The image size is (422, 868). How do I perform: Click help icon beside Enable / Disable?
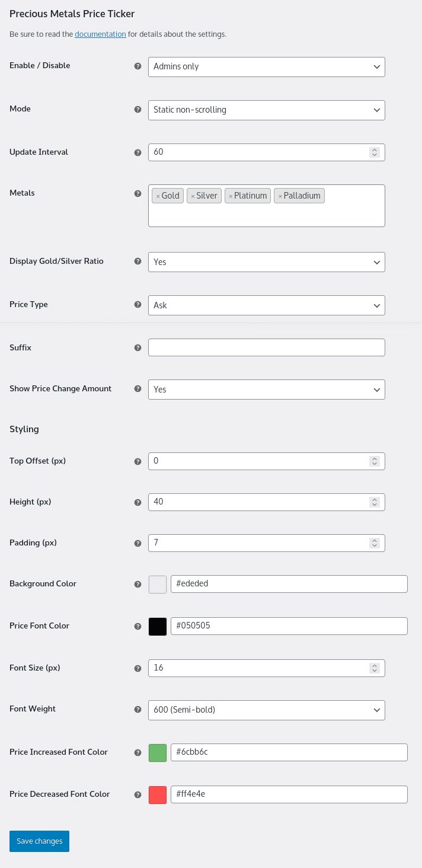138,66
